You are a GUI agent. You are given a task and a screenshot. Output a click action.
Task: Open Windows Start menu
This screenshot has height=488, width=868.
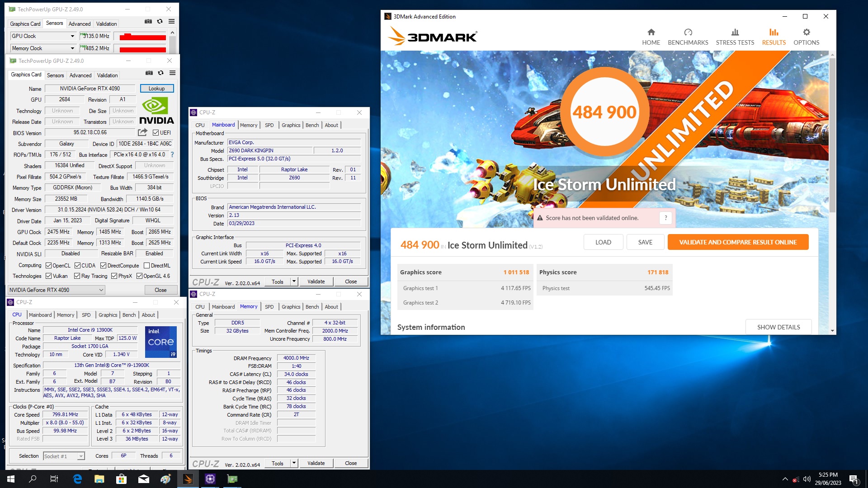11,479
